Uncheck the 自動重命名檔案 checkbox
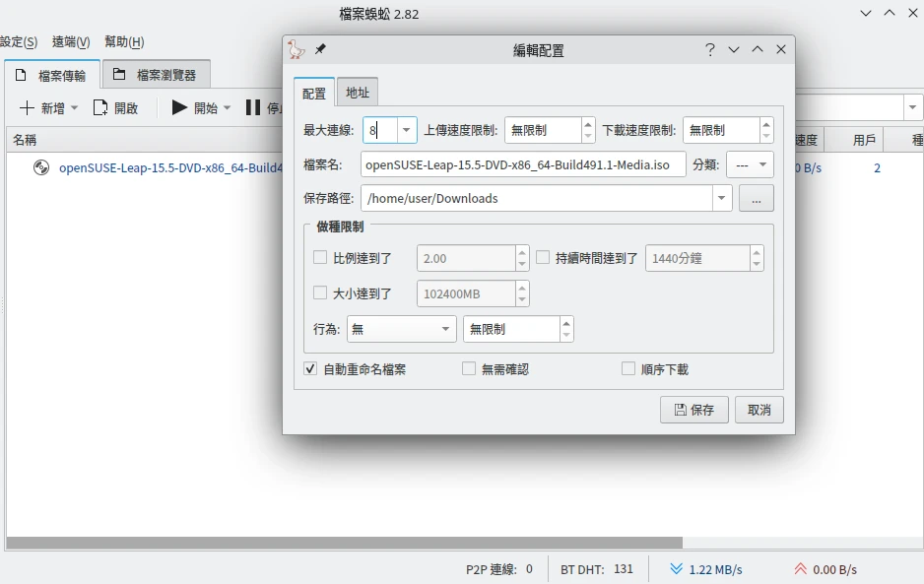Image resolution: width=924 pixels, height=584 pixels. point(311,369)
